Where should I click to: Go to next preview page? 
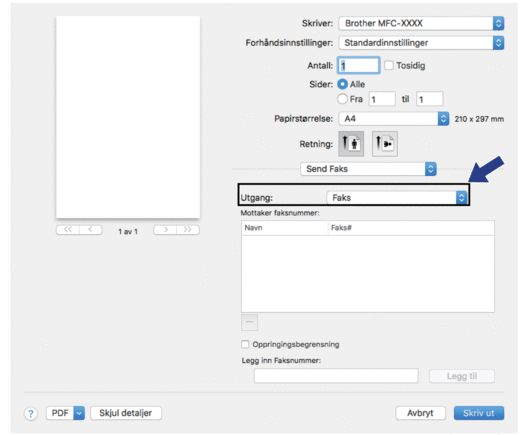[x=165, y=230]
